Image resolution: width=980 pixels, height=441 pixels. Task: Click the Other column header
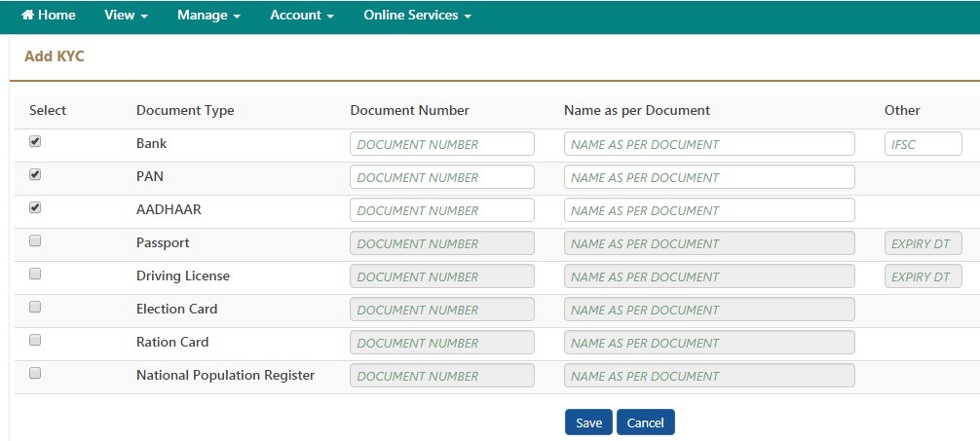(902, 111)
